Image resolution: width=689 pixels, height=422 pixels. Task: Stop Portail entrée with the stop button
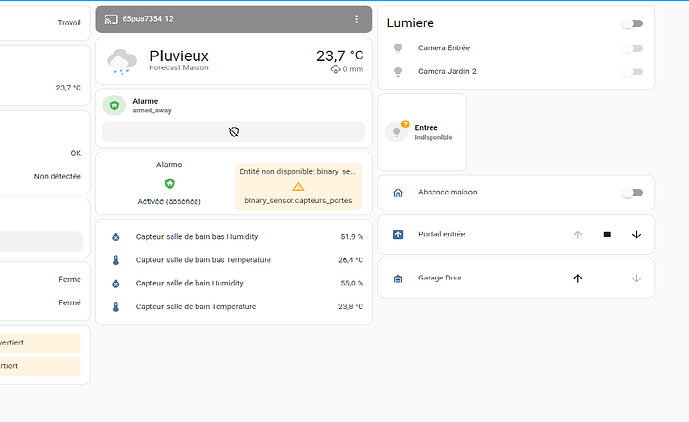click(607, 235)
